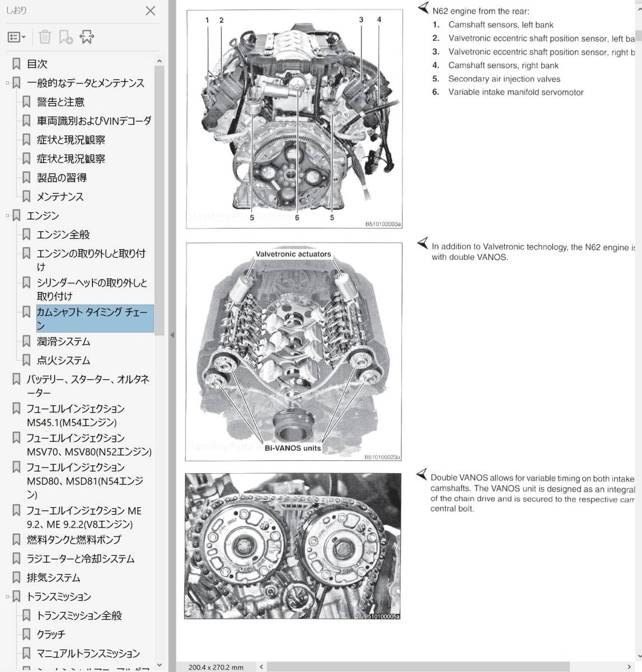
Task: Click the VANOS chain drive photo
Action: point(293,546)
